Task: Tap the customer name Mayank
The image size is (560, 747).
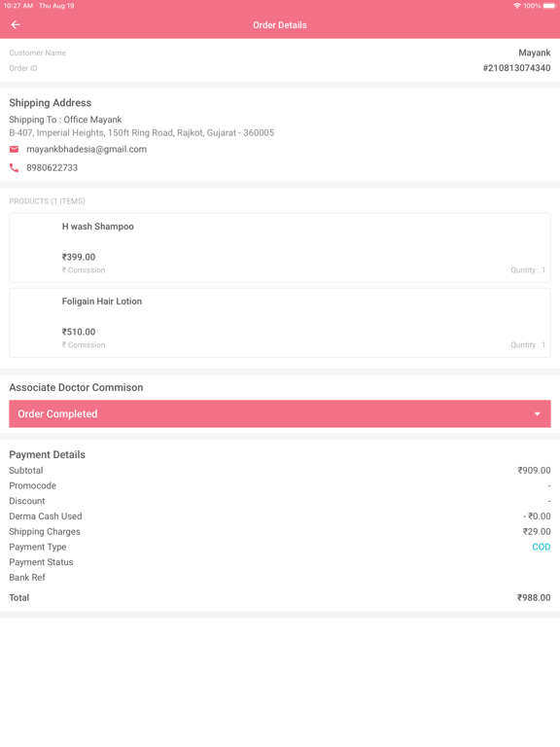Action: tap(535, 53)
